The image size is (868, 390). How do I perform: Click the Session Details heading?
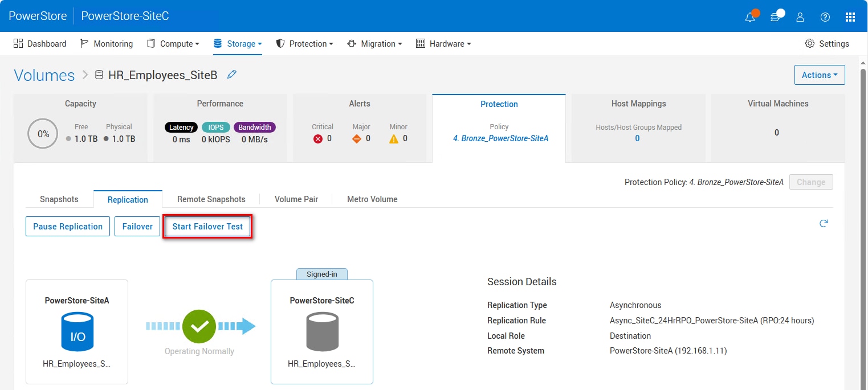(x=522, y=282)
